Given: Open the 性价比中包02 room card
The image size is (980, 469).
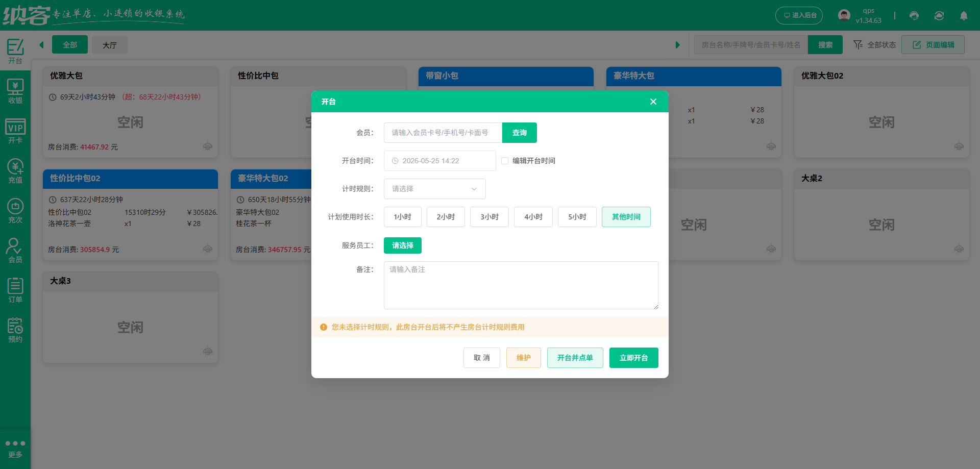Looking at the screenshot, I should pos(131,215).
